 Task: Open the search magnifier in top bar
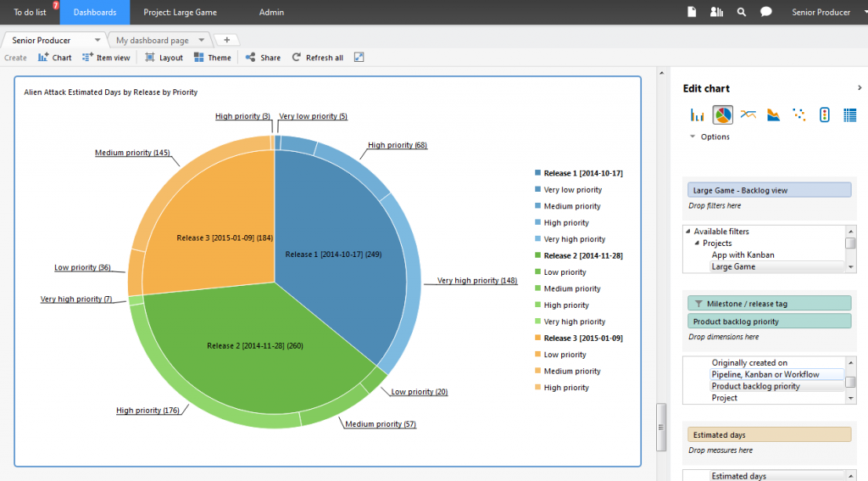(742, 13)
